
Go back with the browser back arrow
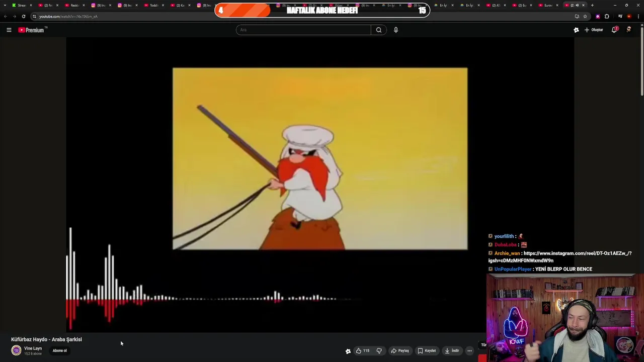click(x=6, y=16)
